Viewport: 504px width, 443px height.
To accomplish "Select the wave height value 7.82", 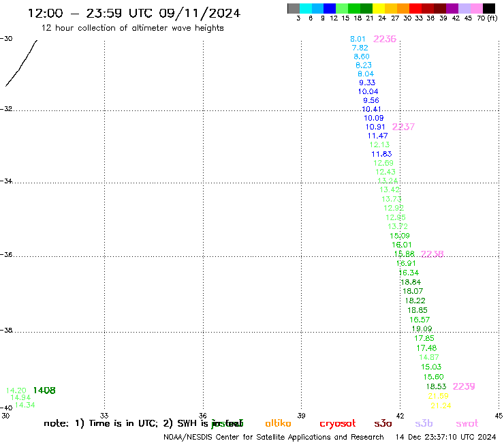I will 360,48.
